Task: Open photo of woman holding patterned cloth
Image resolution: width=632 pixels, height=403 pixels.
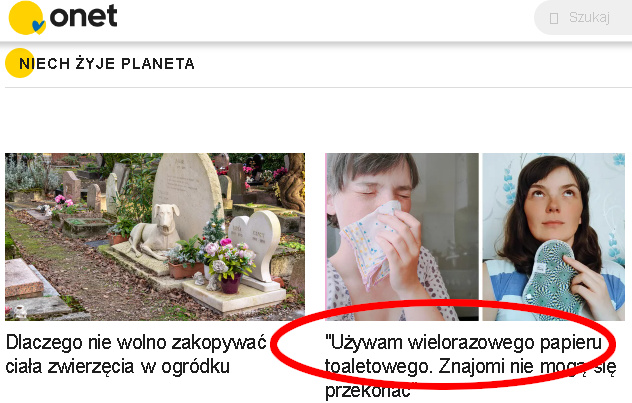Action: 554,237
